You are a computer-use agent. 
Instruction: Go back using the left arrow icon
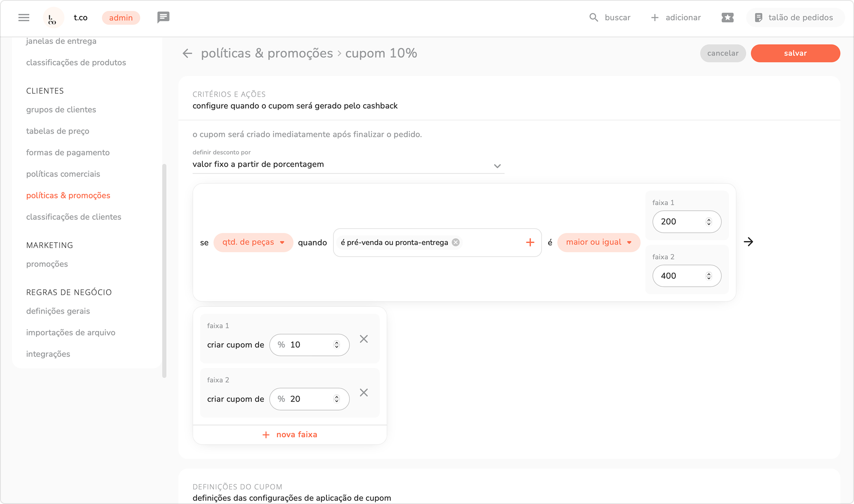(187, 53)
